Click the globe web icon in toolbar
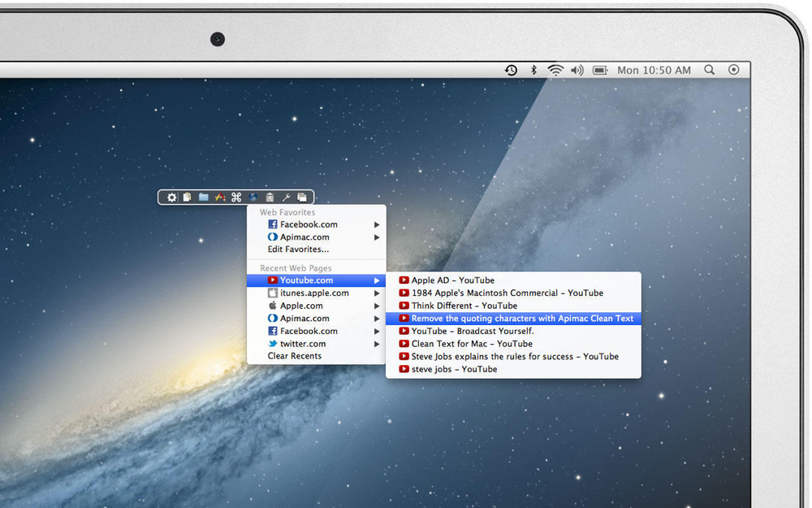 253,198
